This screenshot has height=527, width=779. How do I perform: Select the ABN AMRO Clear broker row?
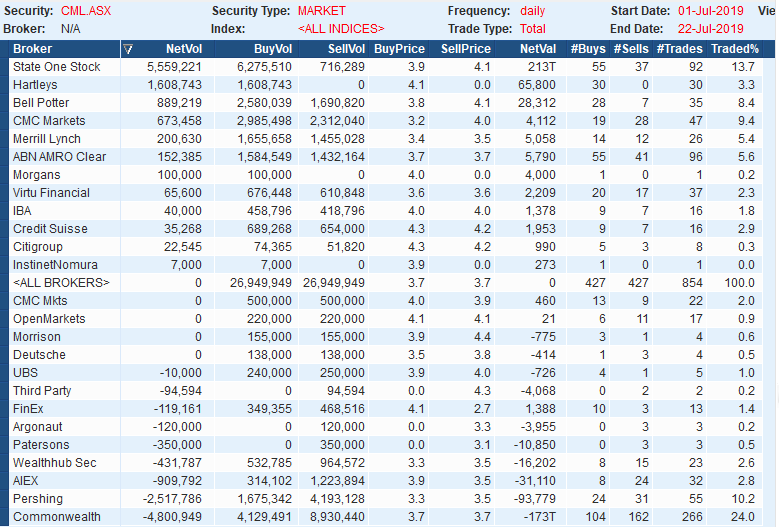(386, 157)
